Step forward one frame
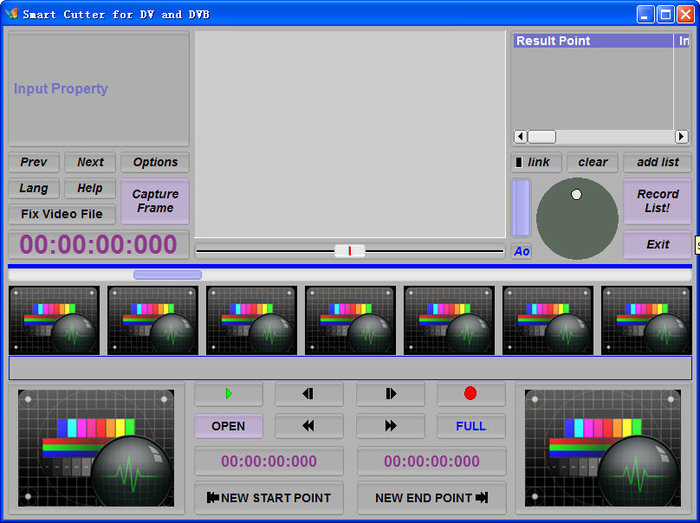This screenshot has width=700, height=523. click(x=390, y=394)
